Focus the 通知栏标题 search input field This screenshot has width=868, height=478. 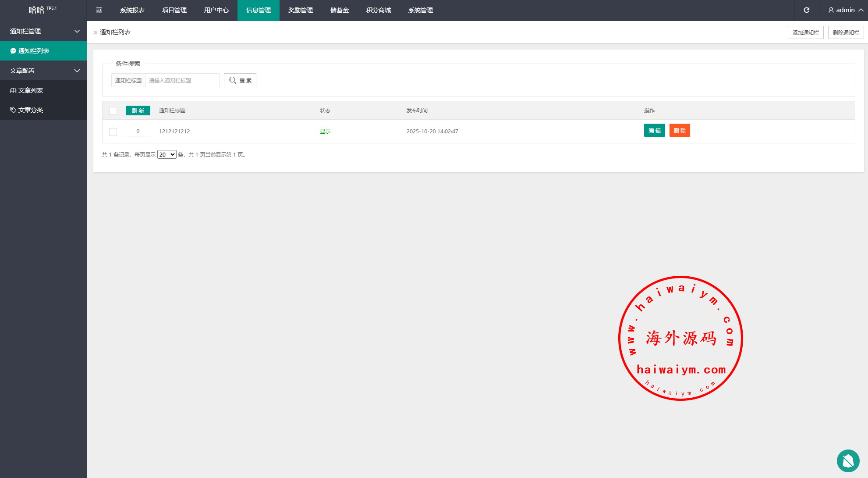[x=182, y=81]
